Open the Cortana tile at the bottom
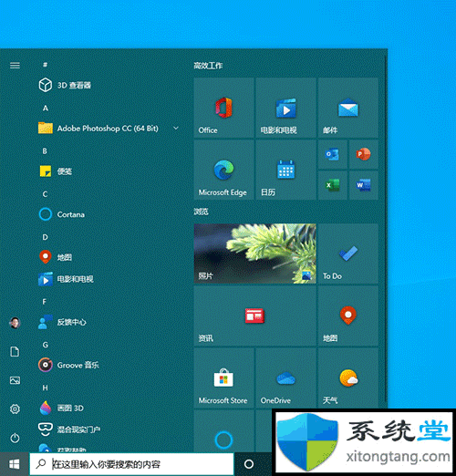Image resolution: width=456 pixels, height=476 pixels. pyautogui.click(x=223, y=431)
